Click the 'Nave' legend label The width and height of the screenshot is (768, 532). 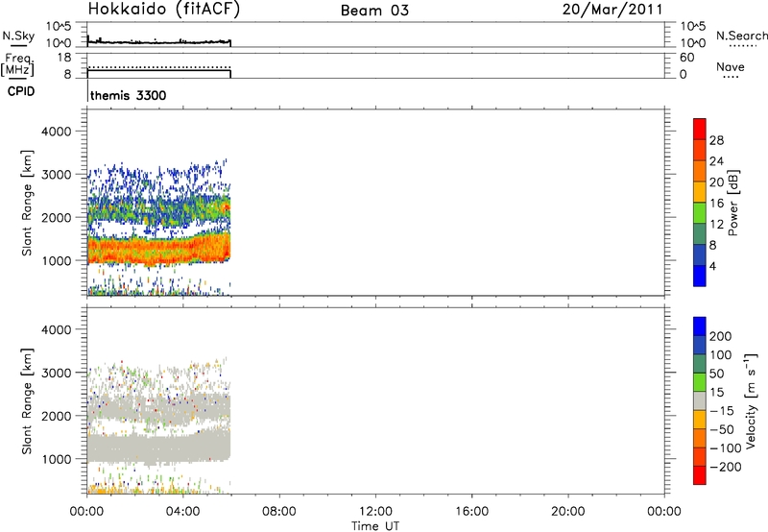point(731,67)
